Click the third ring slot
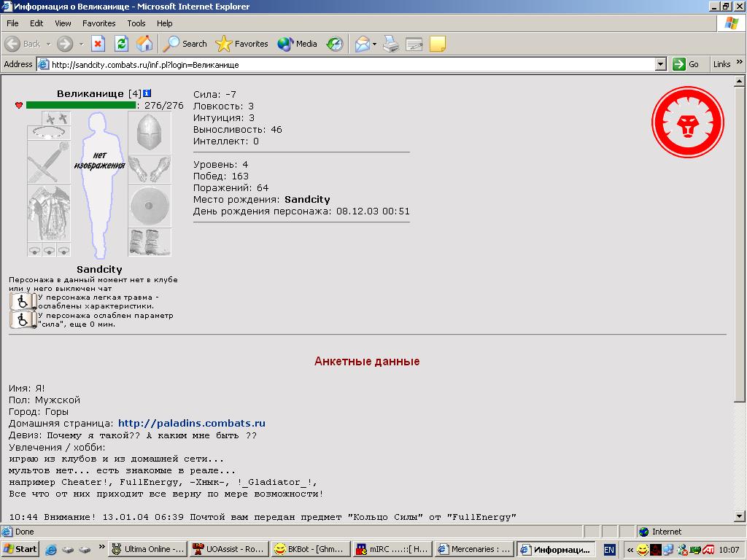Image resolution: width=747 pixels, height=560 pixels. (x=63, y=250)
